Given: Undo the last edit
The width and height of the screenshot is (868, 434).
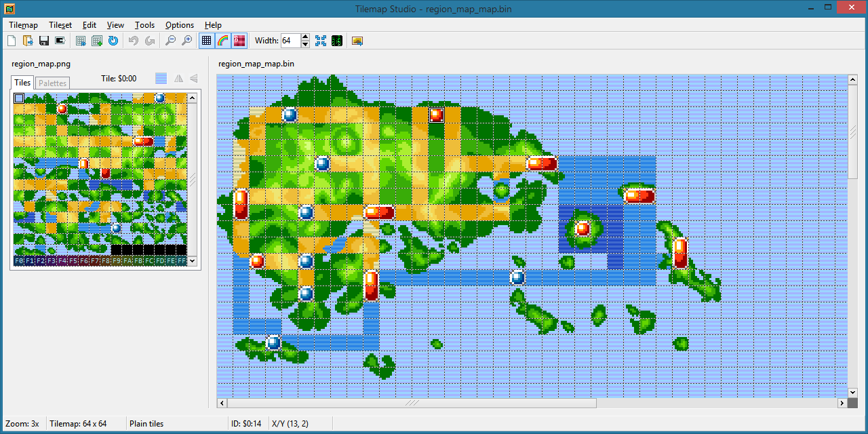Looking at the screenshot, I should coord(132,40).
